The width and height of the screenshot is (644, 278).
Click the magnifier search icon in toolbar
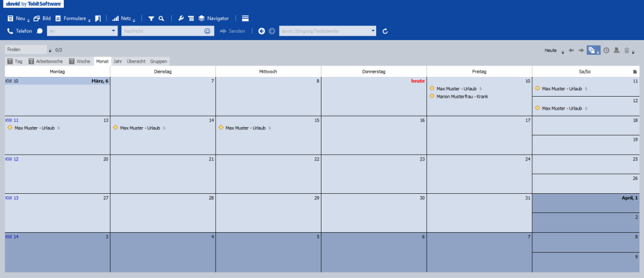click(x=162, y=19)
